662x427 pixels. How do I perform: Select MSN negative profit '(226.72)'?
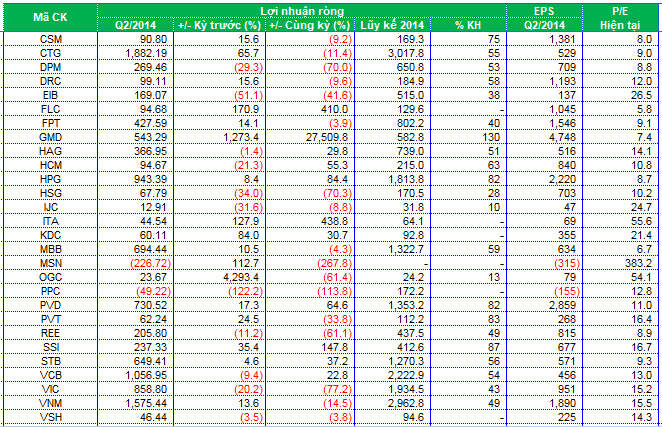click(x=151, y=263)
